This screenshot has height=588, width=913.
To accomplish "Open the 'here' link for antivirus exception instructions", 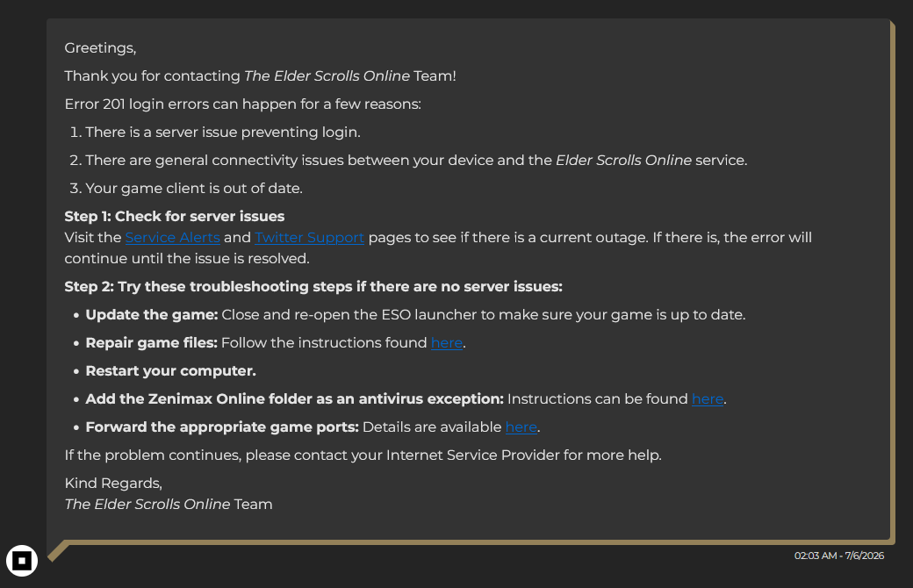I will pyautogui.click(x=708, y=398).
